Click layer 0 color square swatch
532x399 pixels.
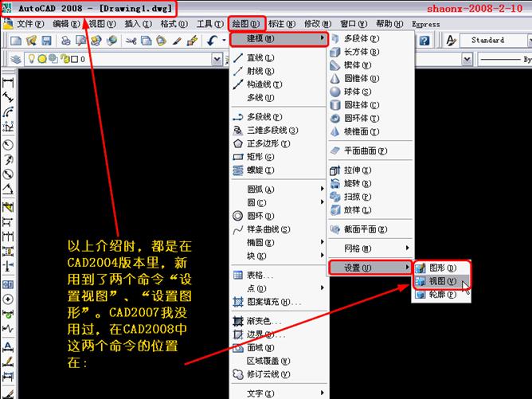pyautogui.click(x=74, y=60)
